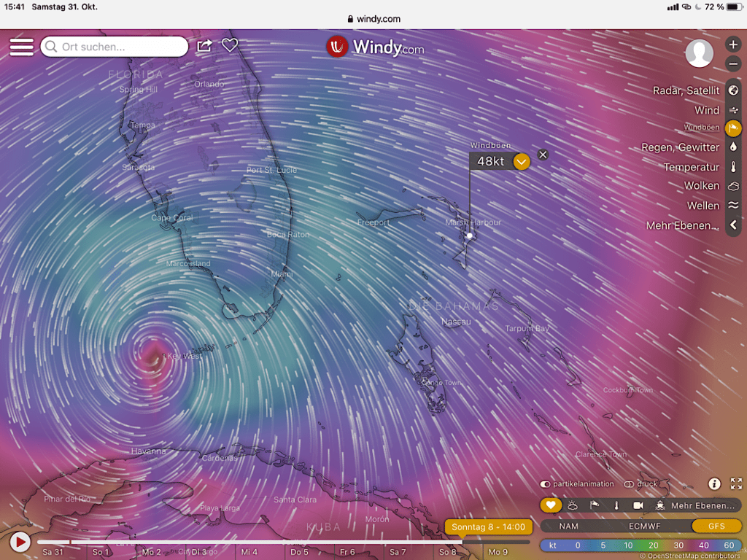Screen dimensions: 747x560
Task: Enable the druck pressure toggle
Action: tap(629, 484)
